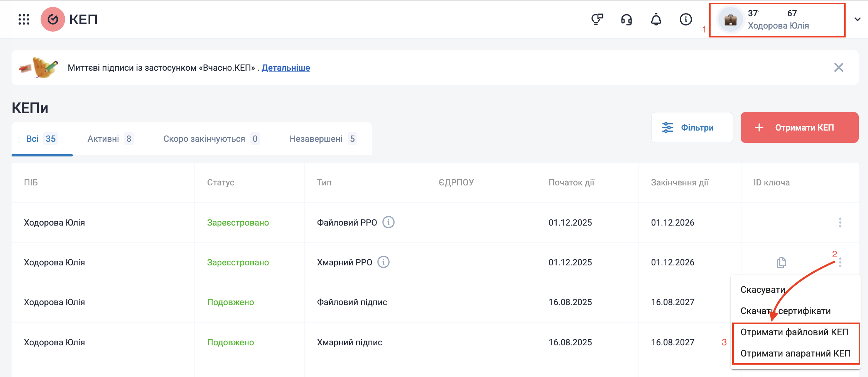Viewport: 868px width, 377px height.
Task: Click the КЕП logo icon
Action: pos(53,19)
